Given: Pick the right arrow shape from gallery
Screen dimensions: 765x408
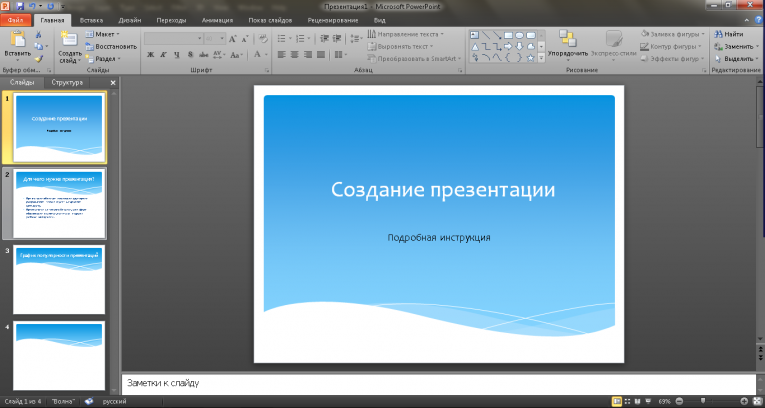Looking at the screenshot, I should 508,46.
